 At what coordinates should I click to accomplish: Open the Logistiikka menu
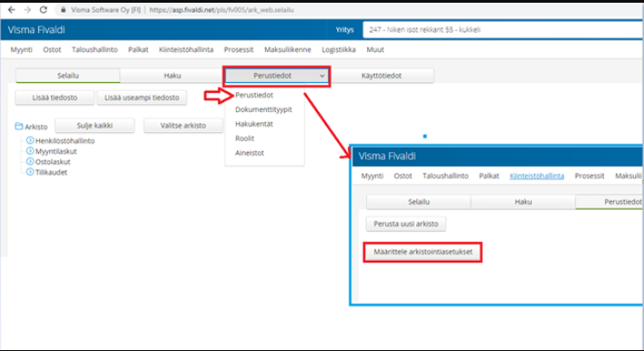339,50
